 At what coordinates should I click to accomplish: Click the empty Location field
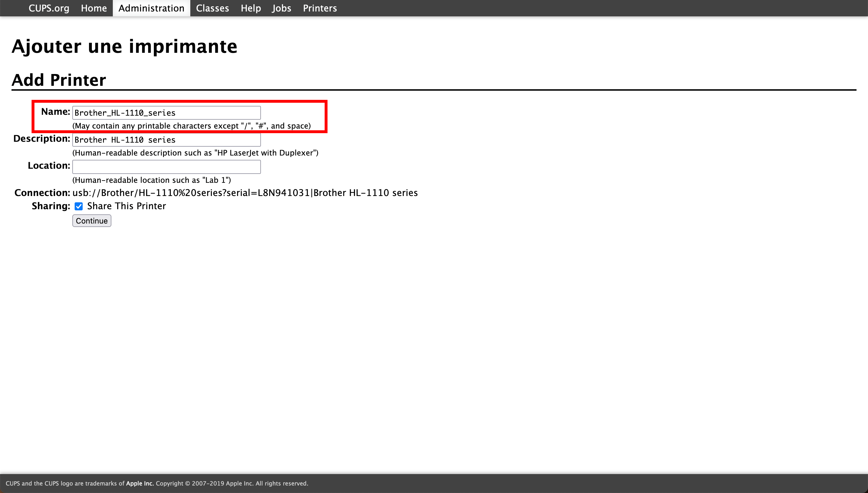(x=166, y=167)
